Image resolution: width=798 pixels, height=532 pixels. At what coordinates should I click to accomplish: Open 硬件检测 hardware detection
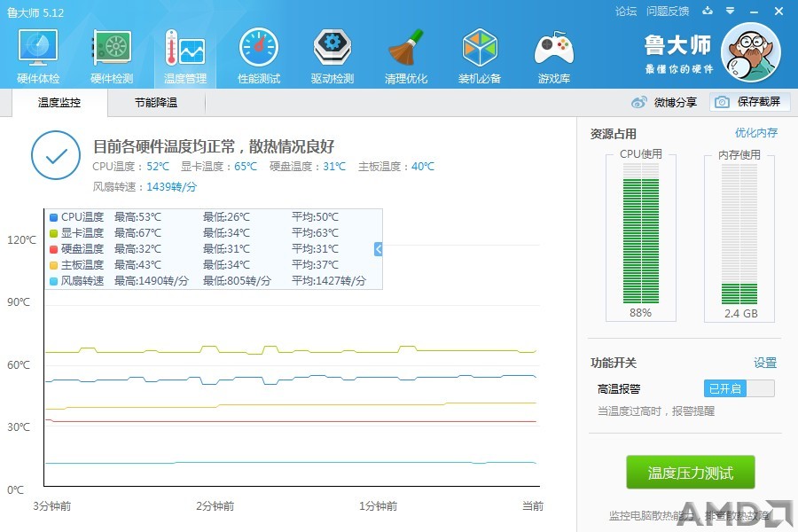click(112, 57)
